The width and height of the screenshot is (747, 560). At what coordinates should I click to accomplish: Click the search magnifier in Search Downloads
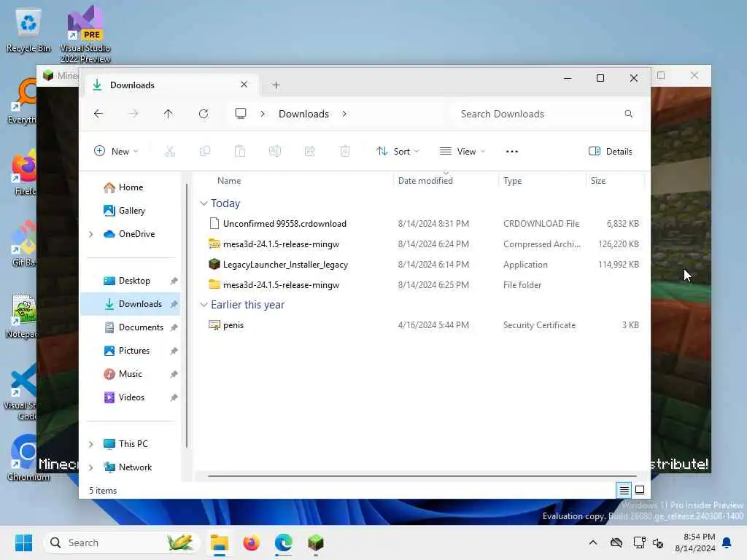628,114
